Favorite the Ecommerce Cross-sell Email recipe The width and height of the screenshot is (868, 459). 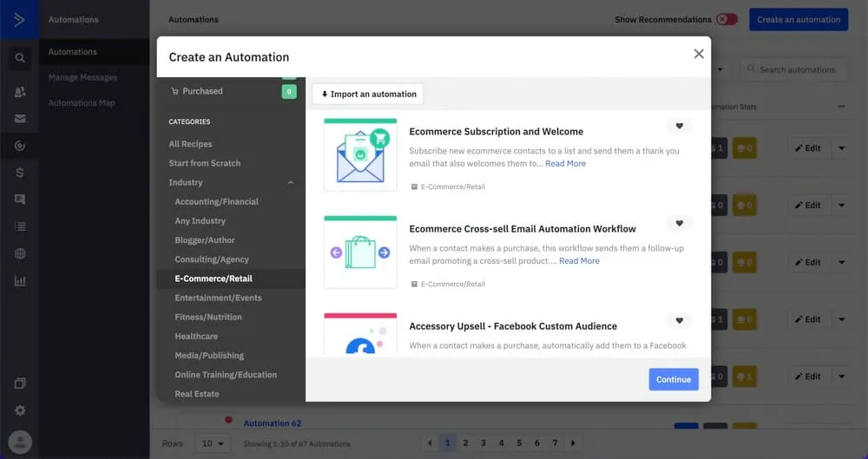(679, 223)
